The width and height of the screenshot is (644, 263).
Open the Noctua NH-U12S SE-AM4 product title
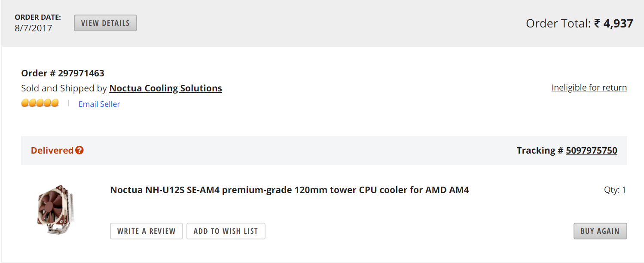coord(290,190)
